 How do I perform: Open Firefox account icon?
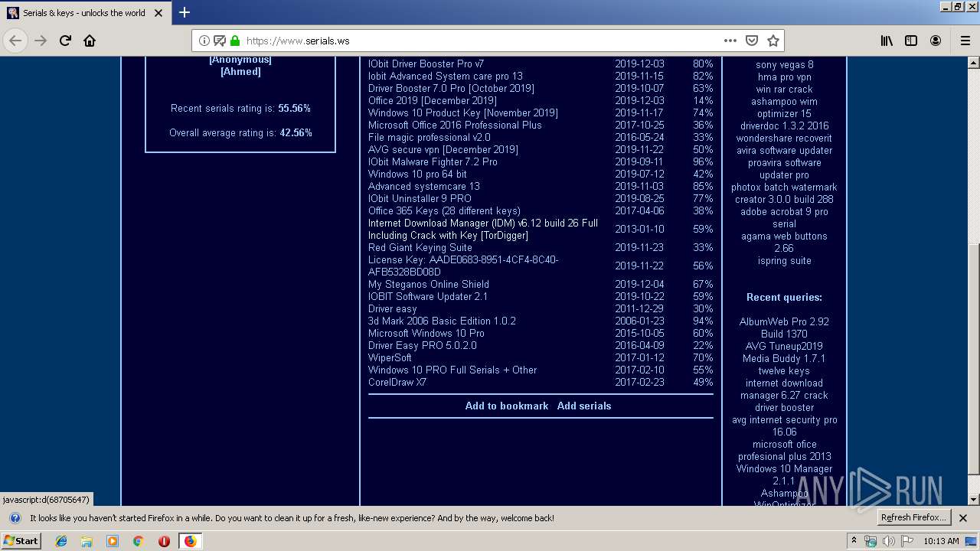pyautogui.click(x=936, y=41)
